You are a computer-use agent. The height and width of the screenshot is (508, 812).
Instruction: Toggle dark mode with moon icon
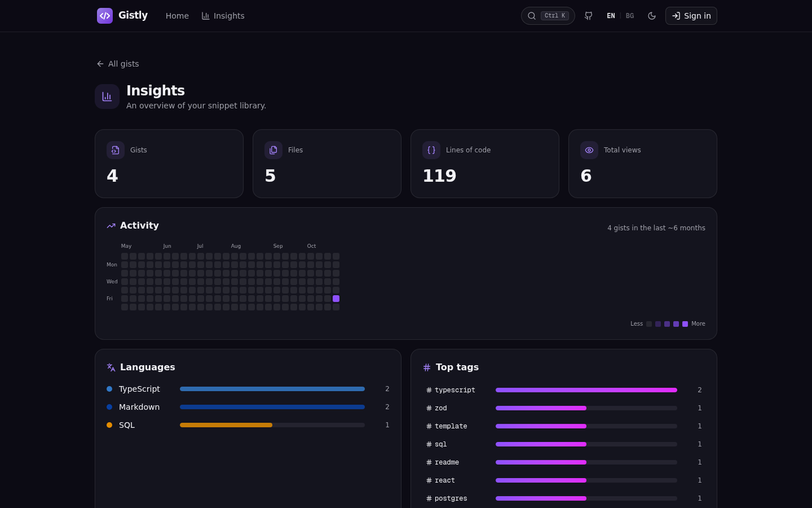tap(652, 16)
